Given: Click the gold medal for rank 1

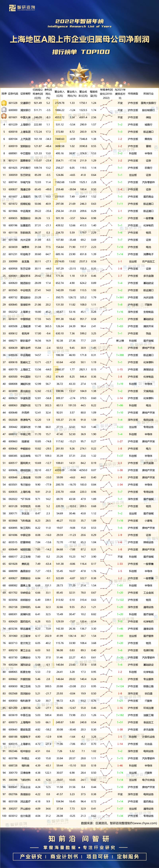Looking at the screenshot, I should click(x=4, y=103).
